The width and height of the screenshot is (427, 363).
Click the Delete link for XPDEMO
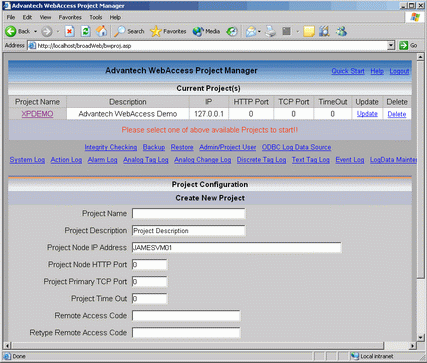tap(397, 114)
